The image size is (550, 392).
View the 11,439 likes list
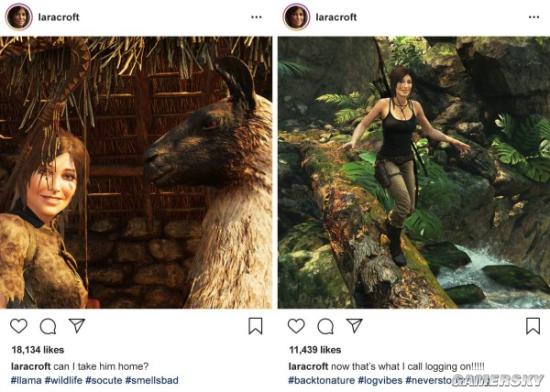[315, 350]
